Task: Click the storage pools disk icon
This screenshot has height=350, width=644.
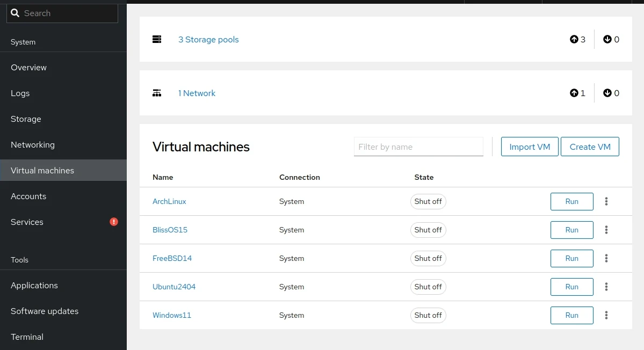Action: coord(157,39)
